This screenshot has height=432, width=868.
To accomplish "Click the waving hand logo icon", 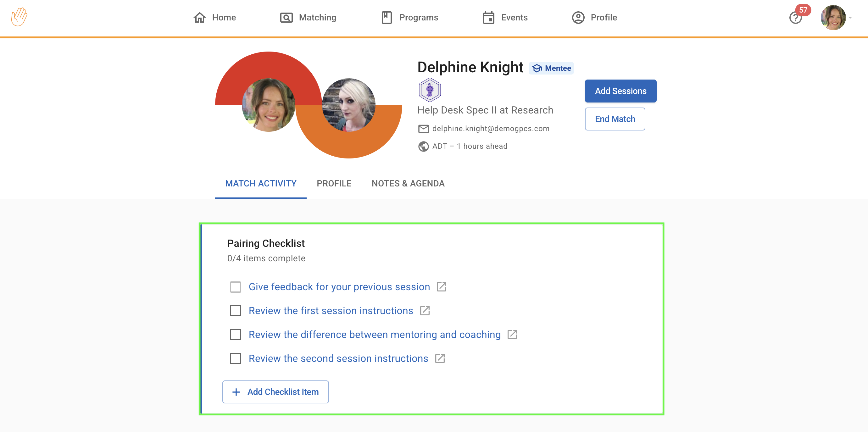I will [x=19, y=17].
